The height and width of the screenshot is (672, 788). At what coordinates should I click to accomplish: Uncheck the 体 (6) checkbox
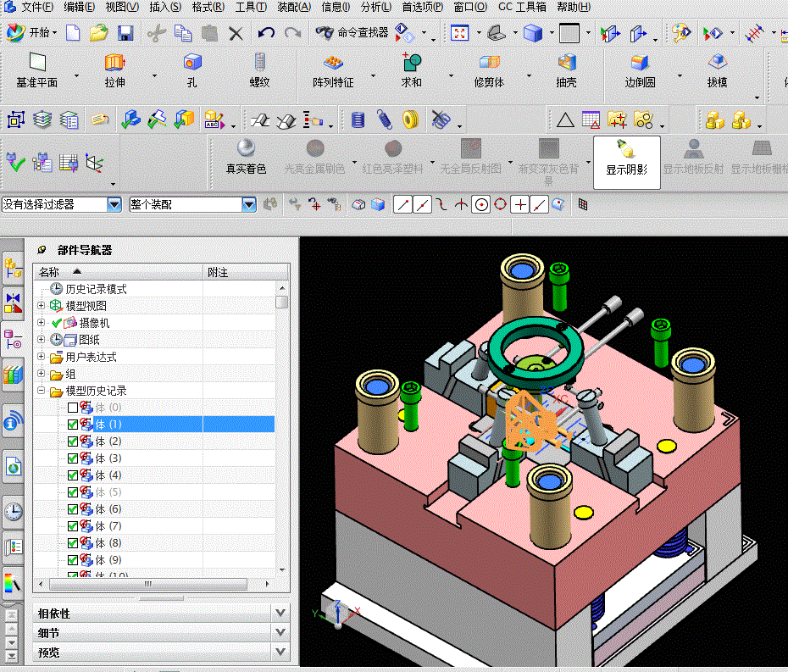[x=73, y=509]
